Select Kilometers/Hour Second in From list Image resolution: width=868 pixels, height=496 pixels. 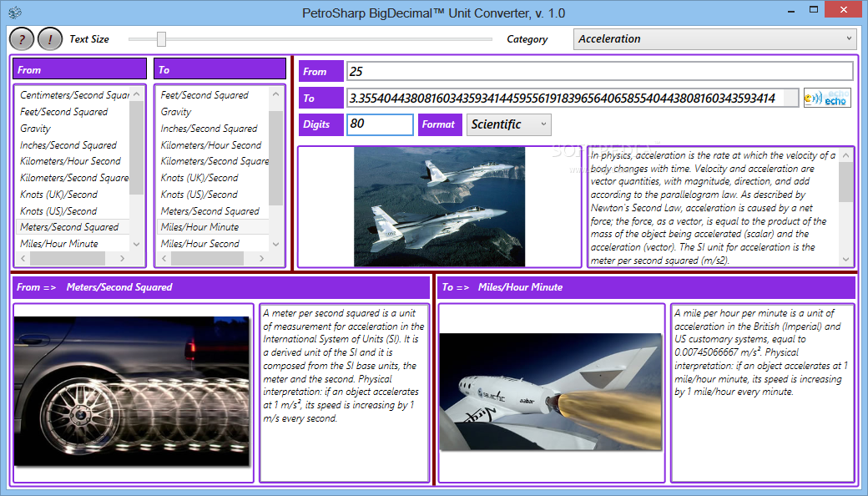pyautogui.click(x=73, y=161)
